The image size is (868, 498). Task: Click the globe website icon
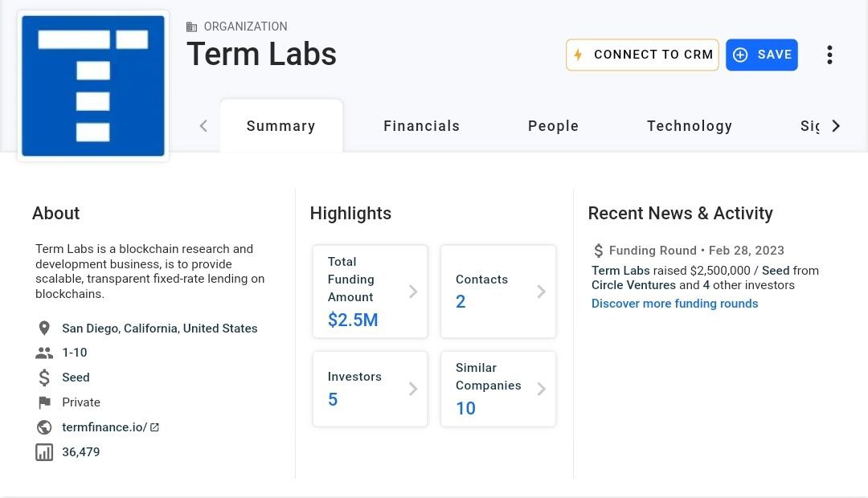(x=44, y=427)
